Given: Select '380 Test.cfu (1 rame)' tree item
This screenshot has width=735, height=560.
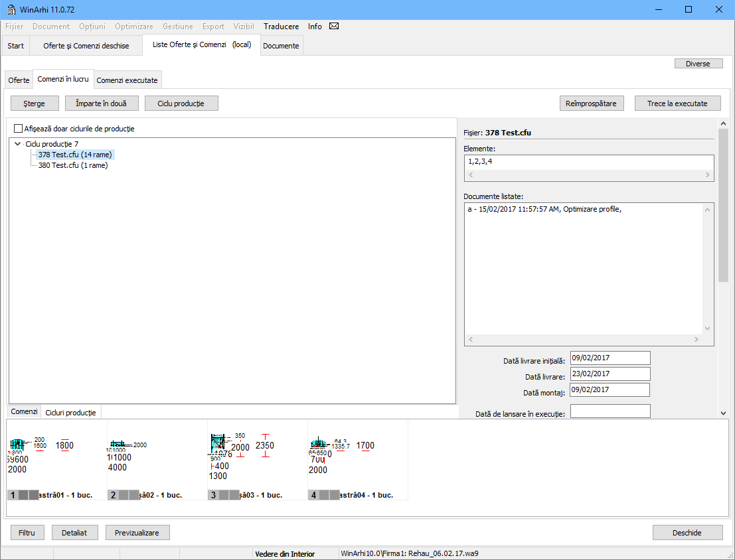Looking at the screenshot, I should click(73, 165).
